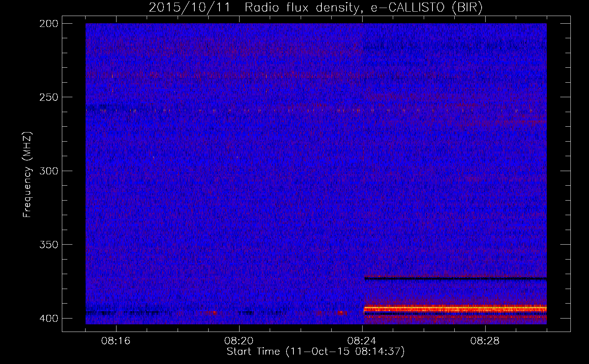Click the 250 frequency tick label
This screenshot has width=589, height=364.
(48, 97)
